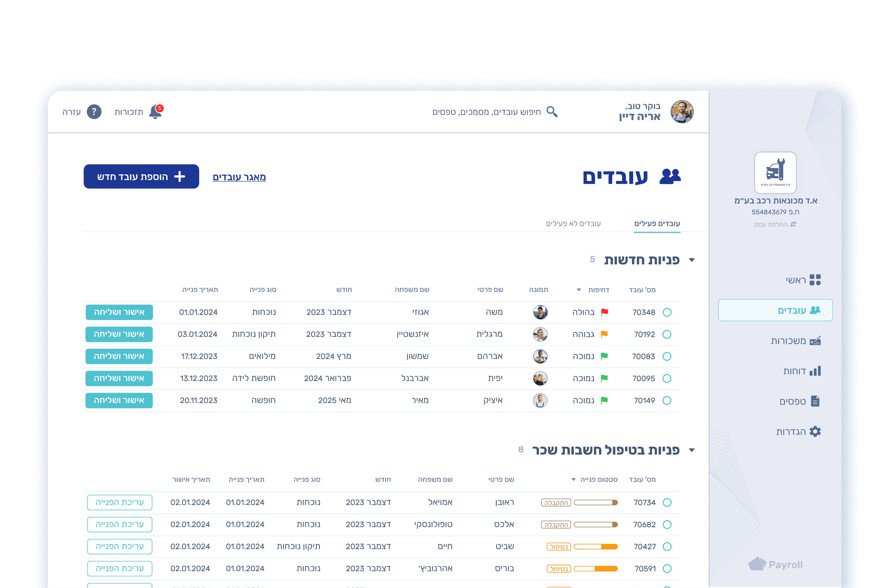Open the photo of מרגלית איזנשטיין
890x588 pixels.
click(x=540, y=335)
